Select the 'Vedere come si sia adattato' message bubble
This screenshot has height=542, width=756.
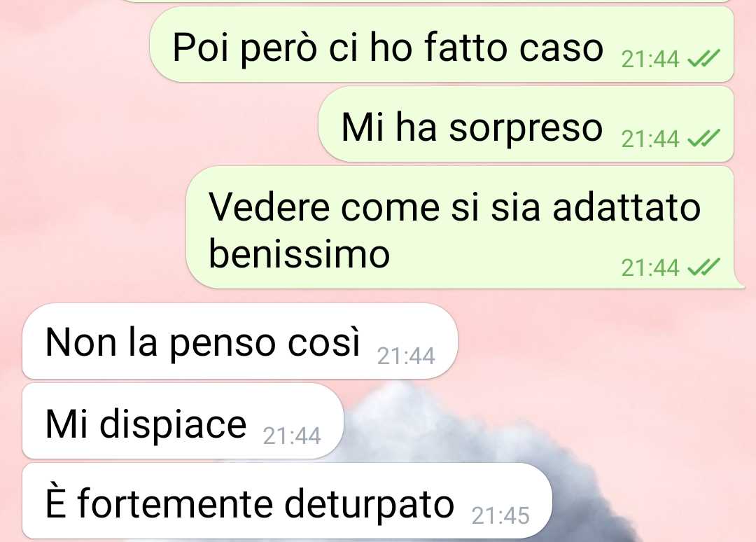[464, 227]
